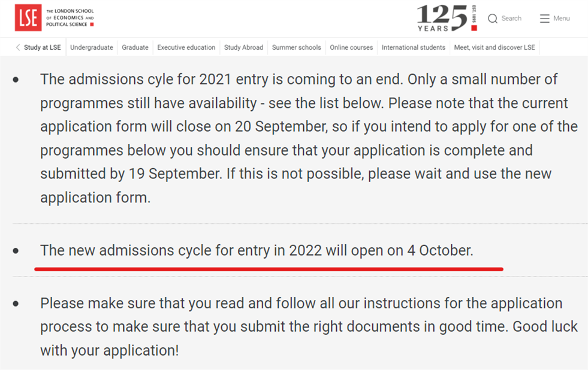
Task: Open the Undergraduate tab
Action: pyautogui.click(x=92, y=47)
